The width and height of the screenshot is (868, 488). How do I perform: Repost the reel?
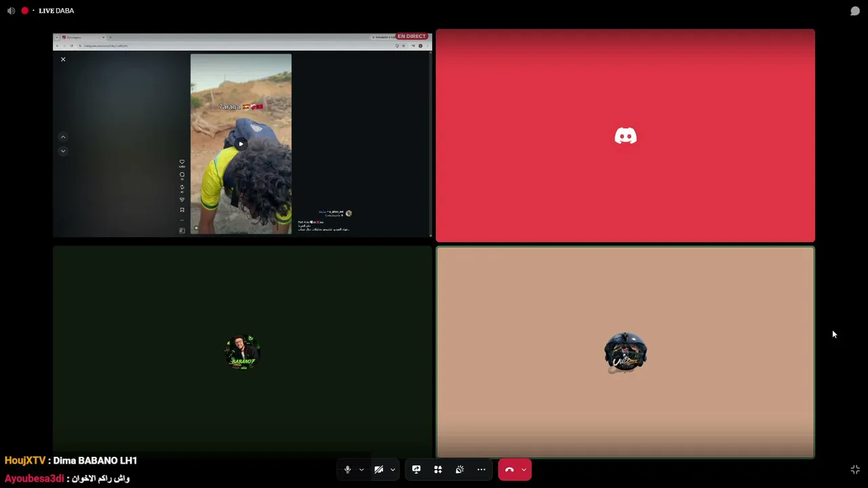[182, 187]
